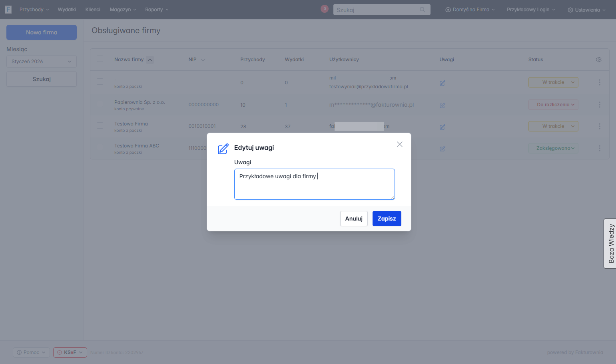Focus the Uwagi notes text area
Image resolution: width=616 pixels, height=364 pixels.
click(315, 184)
